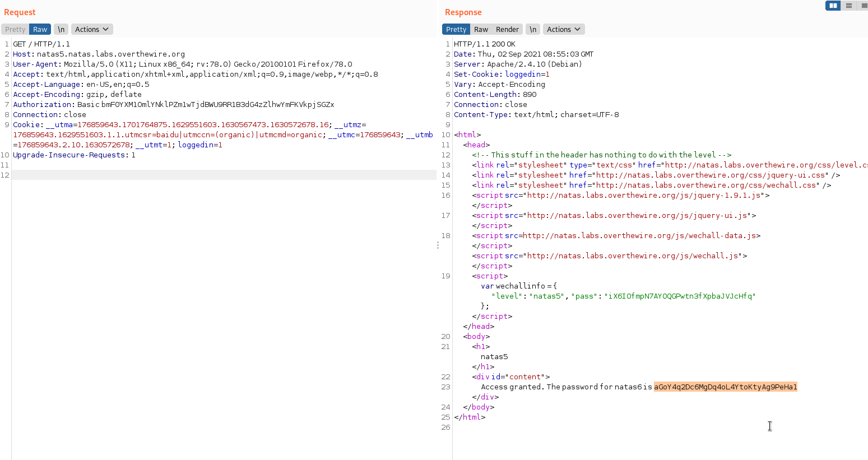Click the jquery-ui.js script line
Viewport: 868px width, 460px height.
coord(614,216)
